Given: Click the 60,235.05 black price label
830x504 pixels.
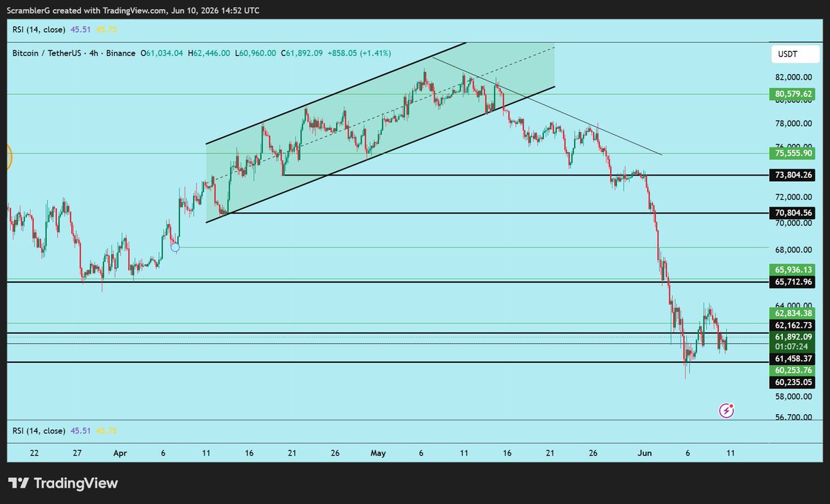Looking at the screenshot, I should point(793,382).
